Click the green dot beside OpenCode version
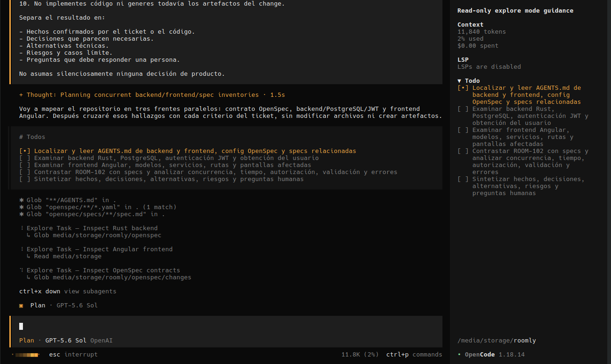 (459, 355)
